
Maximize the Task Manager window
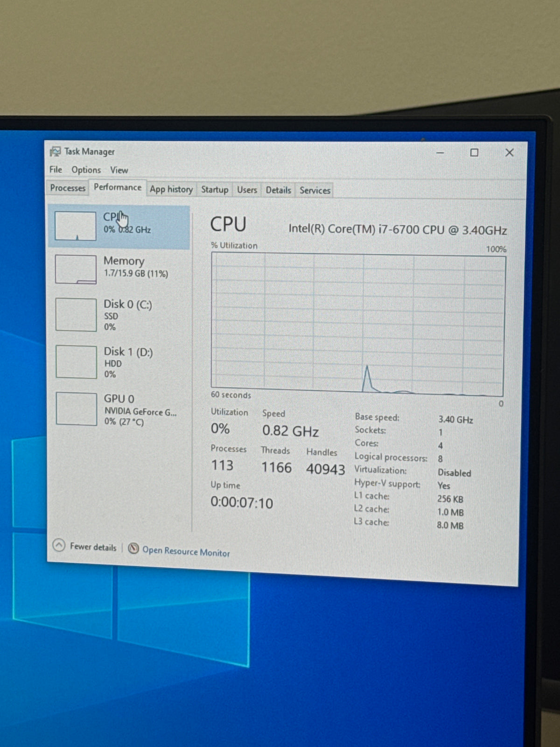point(474,153)
